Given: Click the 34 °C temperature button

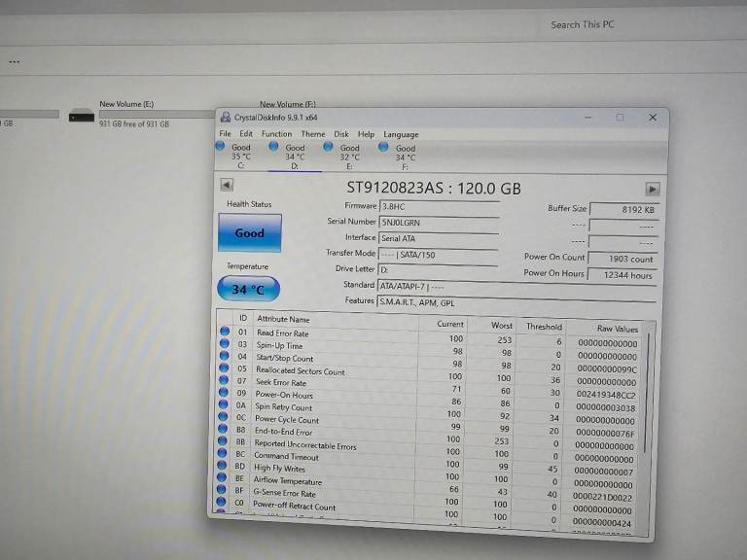Looking at the screenshot, I should pyautogui.click(x=248, y=289).
